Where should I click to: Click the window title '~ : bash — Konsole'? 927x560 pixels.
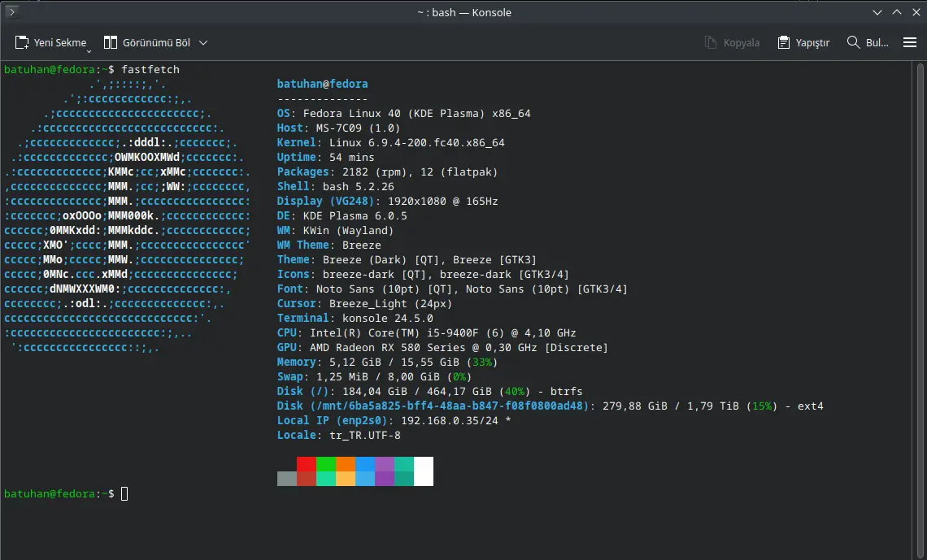point(464,12)
